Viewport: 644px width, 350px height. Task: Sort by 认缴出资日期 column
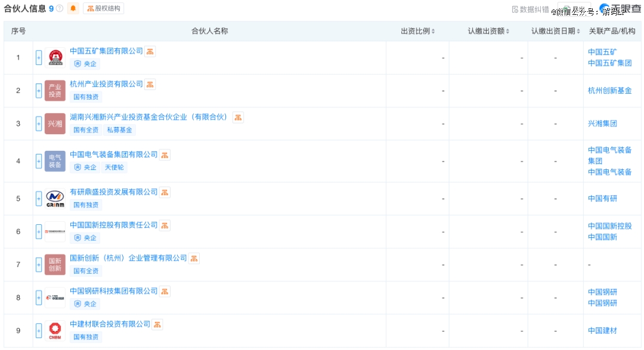(x=555, y=31)
